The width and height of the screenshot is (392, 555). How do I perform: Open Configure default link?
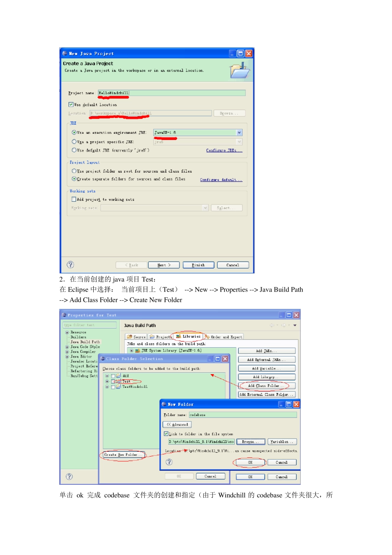point(221,180)
